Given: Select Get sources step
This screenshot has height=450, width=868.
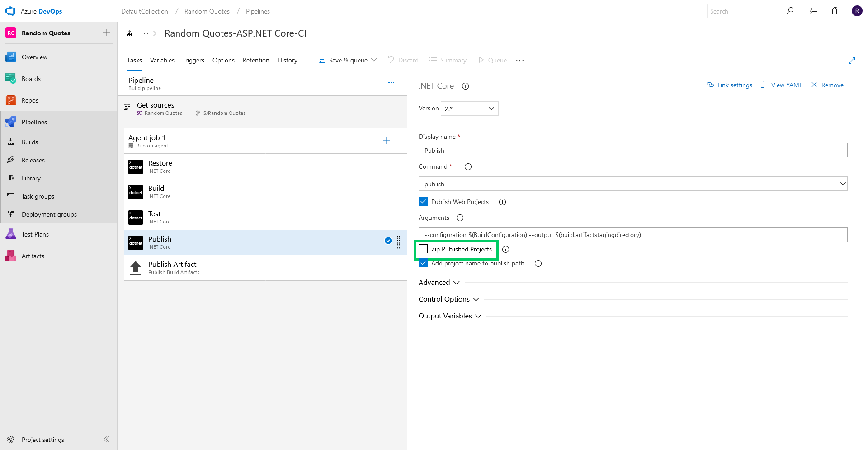Looking at the screenshot, I should 262,109.
